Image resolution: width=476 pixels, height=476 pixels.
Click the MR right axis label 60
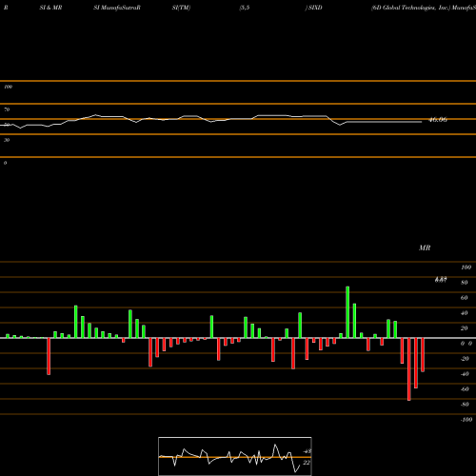pyautogui.click(x=465, y=298)
